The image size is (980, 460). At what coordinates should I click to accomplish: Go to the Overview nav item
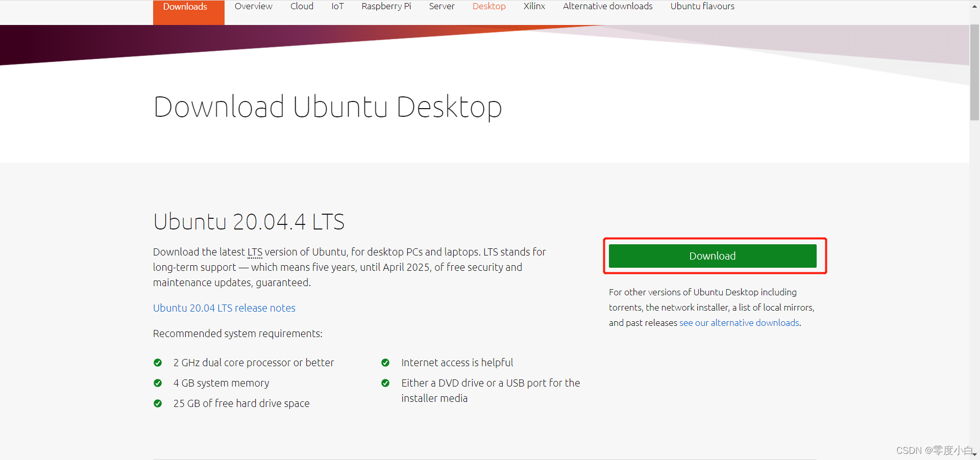tap(253, 7)
